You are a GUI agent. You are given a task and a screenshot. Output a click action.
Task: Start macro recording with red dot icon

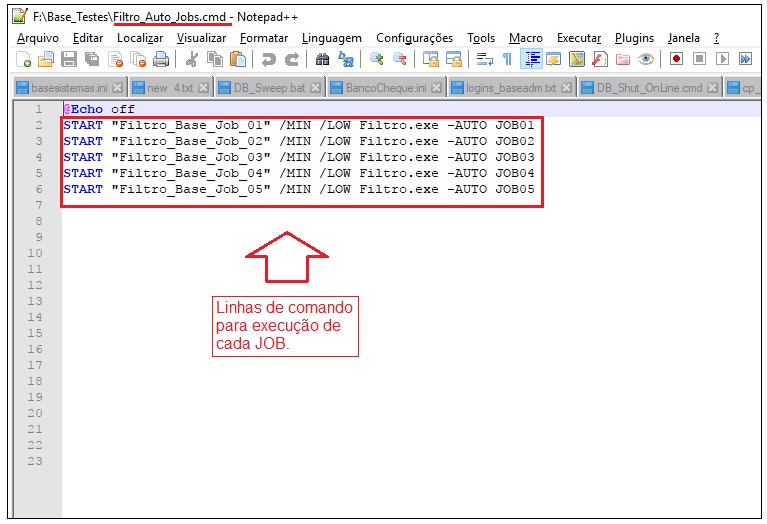pos(677,60)
